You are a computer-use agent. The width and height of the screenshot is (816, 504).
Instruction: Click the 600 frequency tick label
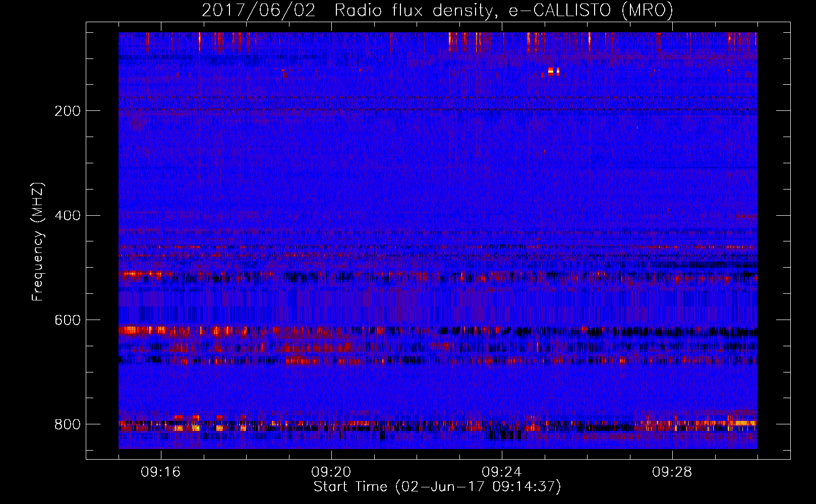coord(68,320)
